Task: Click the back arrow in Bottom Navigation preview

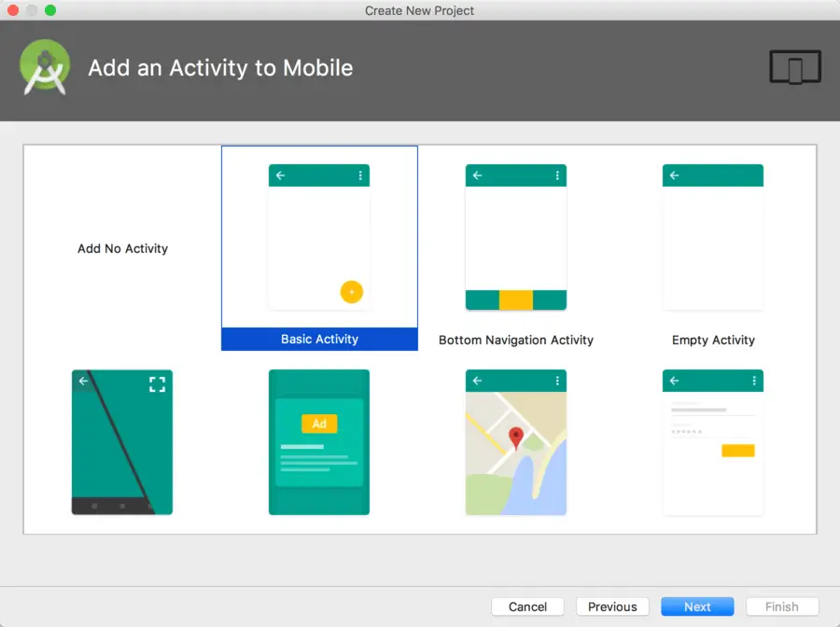Action: point(477,174)
